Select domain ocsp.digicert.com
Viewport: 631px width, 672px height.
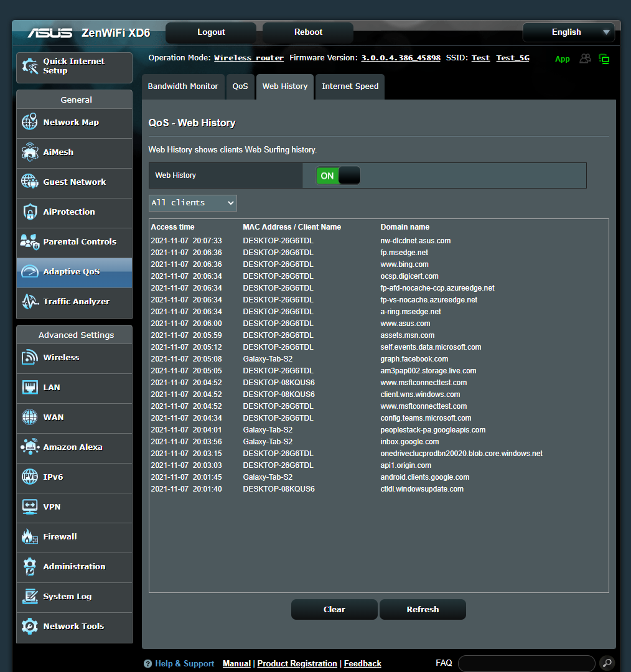pos(409,276)
